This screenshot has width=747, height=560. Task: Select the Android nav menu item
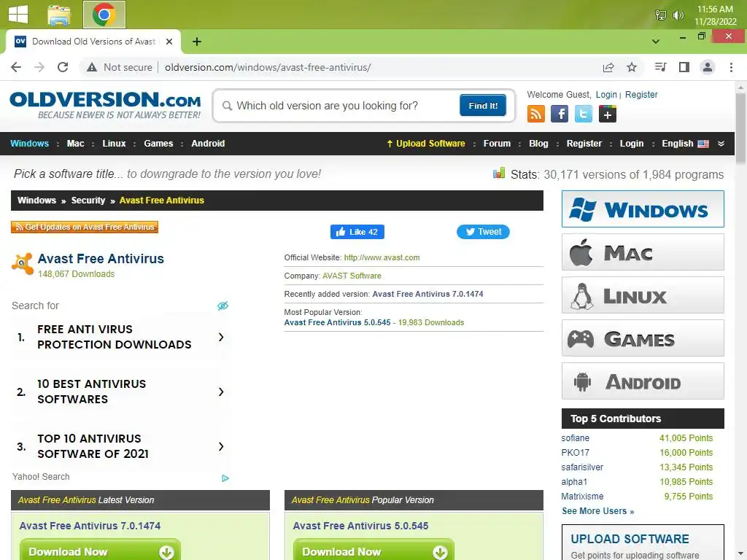pyautogui.click(x=208, y=144)
